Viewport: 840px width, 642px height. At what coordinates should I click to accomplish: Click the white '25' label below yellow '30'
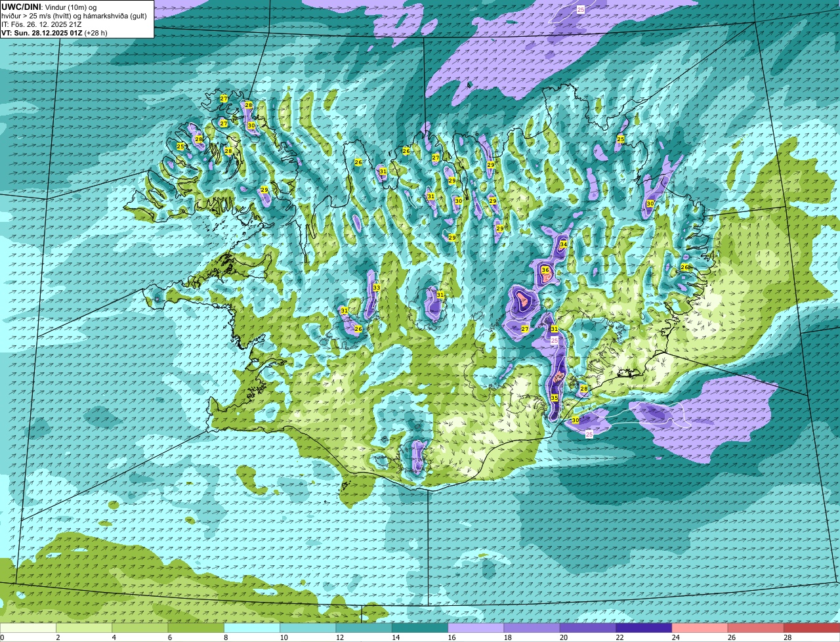pyautogui.click(x=589, y=435)
